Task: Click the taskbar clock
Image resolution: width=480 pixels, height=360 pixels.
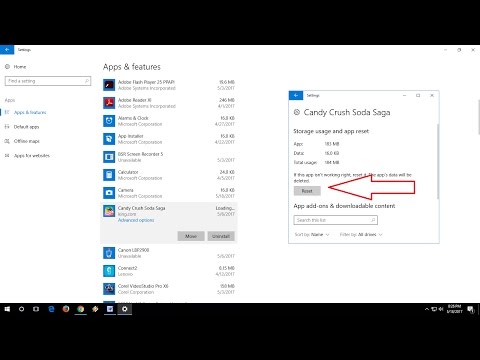Action: (455, 309)
